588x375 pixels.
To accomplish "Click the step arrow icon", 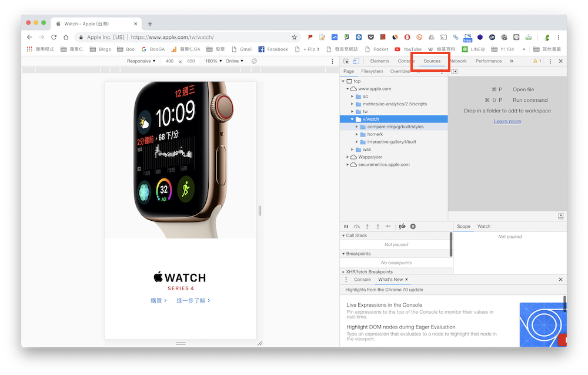I will (388, 226).
